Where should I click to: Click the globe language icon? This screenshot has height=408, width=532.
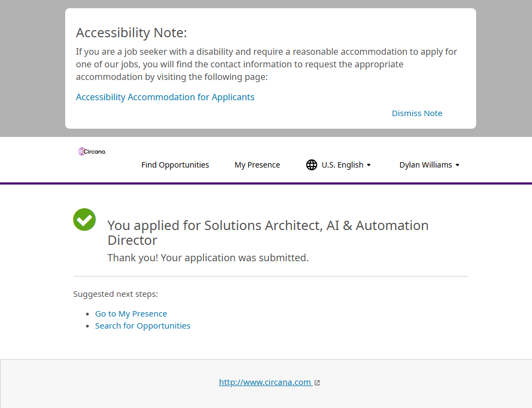click(312, 165)
